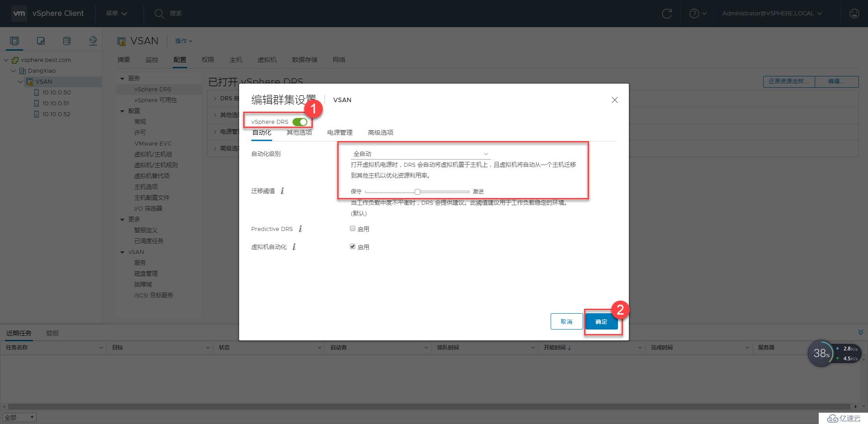This screenshot has height=424, width=868.
Task: Open the Storage inventory icon
Action: tap(66, 41)
